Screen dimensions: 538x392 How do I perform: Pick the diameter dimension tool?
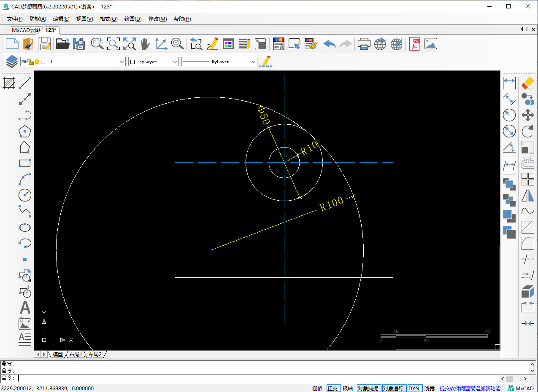[x=509, y=131]
